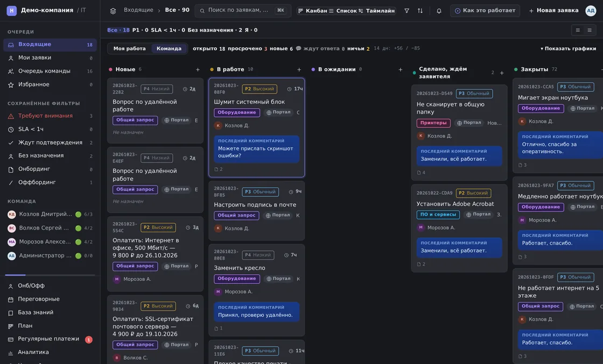Open the Заменить кресло ticket
Image resolution: width=603 pixels, height=364 pixels.
pos(256,290)
